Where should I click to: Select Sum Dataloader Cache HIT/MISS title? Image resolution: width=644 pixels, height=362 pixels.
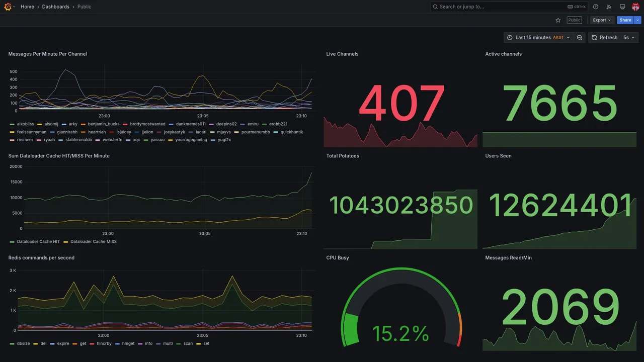(59, 156)
